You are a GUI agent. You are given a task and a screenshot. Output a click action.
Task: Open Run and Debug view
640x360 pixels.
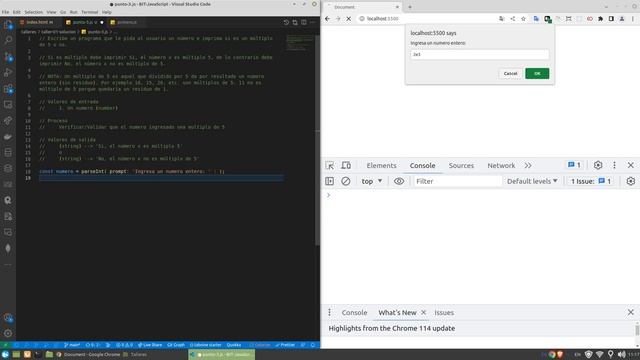click(8, 72)
